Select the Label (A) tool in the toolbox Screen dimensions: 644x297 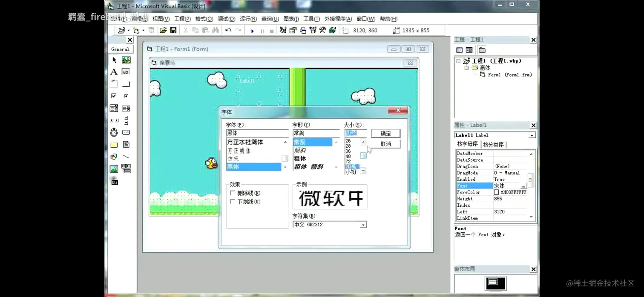[x=114, y=72]
